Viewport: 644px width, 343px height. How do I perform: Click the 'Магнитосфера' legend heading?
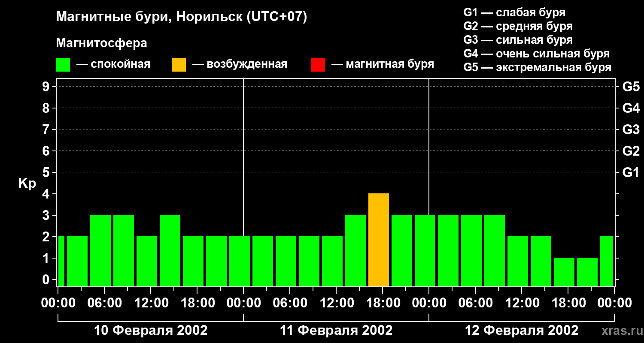click(x=101, y=43)
